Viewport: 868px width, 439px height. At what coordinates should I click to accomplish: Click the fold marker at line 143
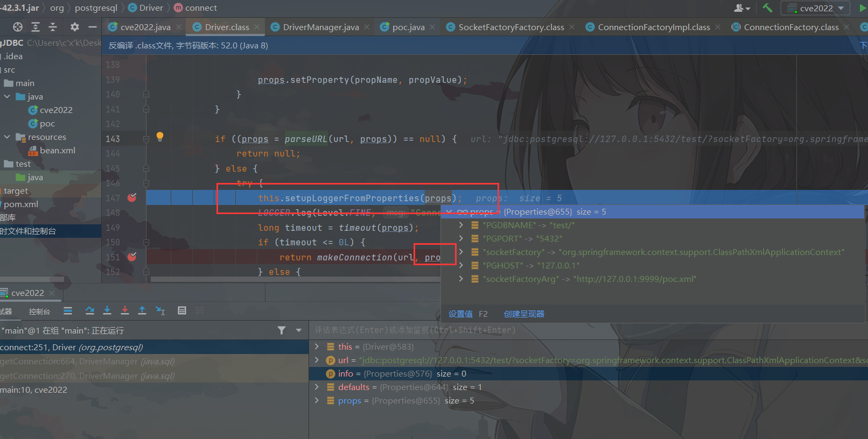tap(146, 139)
